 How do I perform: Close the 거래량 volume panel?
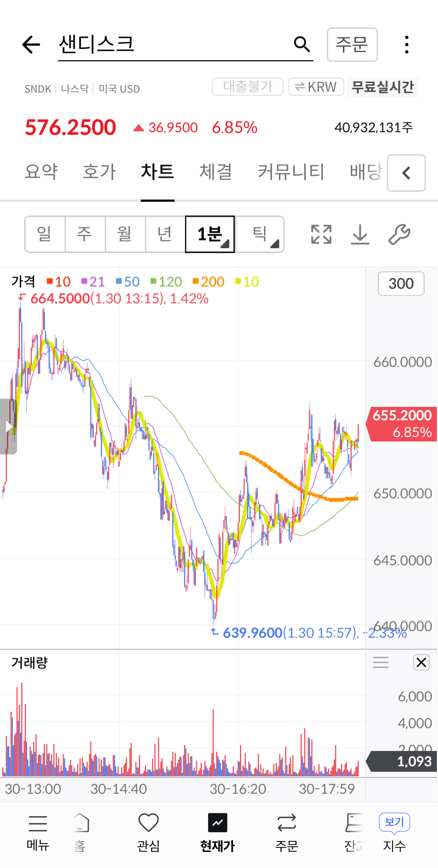click(x=421, y=662)
